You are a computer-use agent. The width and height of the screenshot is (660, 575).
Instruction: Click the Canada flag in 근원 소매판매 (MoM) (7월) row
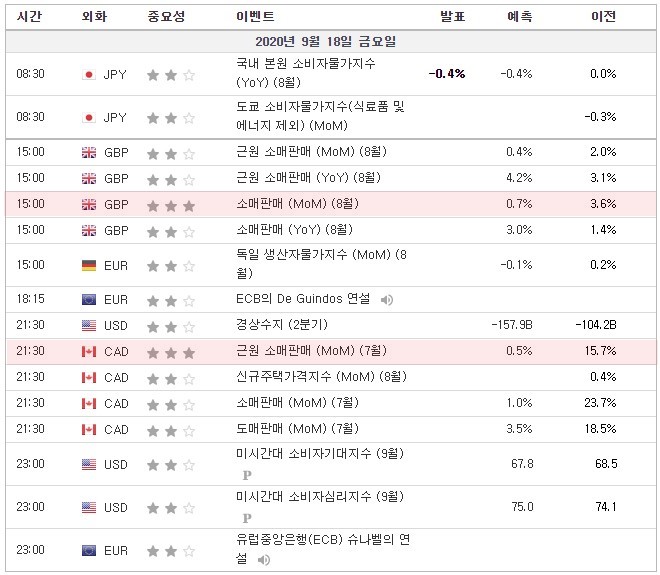(89, 351)
